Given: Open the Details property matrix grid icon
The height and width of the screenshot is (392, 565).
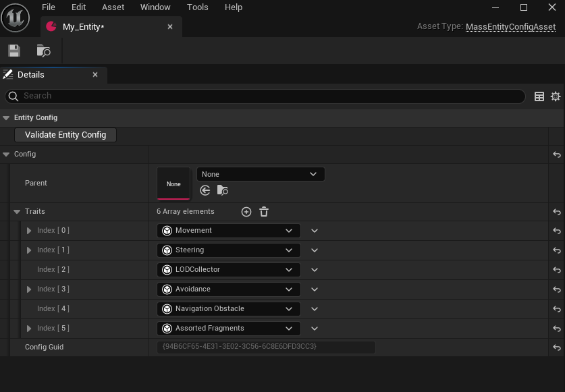Looking at the screenshot, I should [x=539, y=96].
